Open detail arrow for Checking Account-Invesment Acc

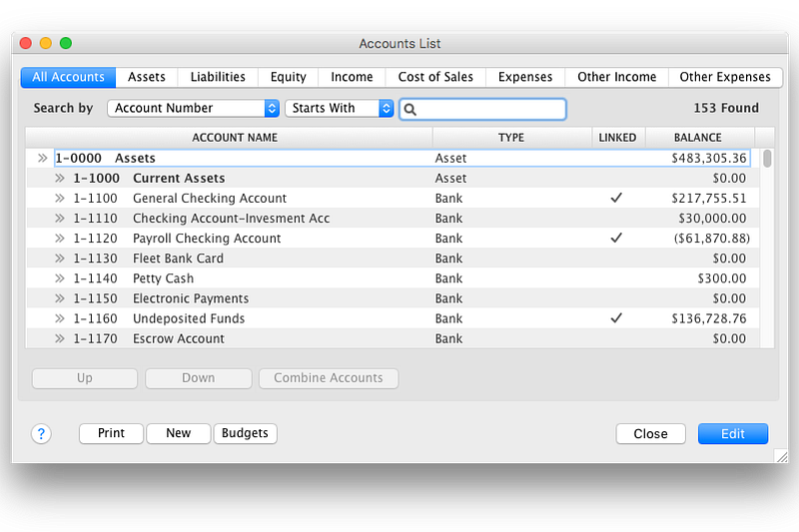[60, 219]
